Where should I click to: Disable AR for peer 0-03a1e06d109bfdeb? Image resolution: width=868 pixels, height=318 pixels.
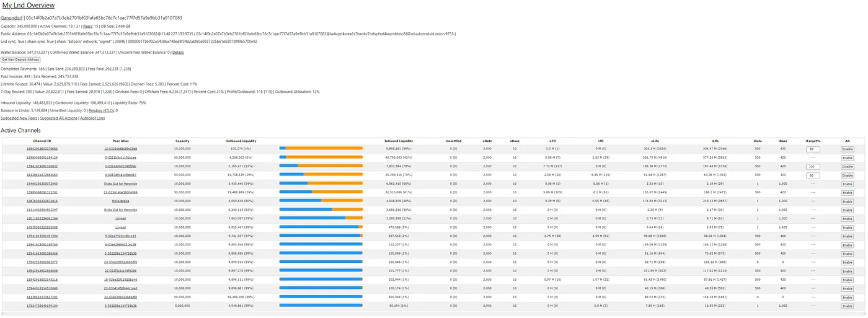[x=848, y=167]
